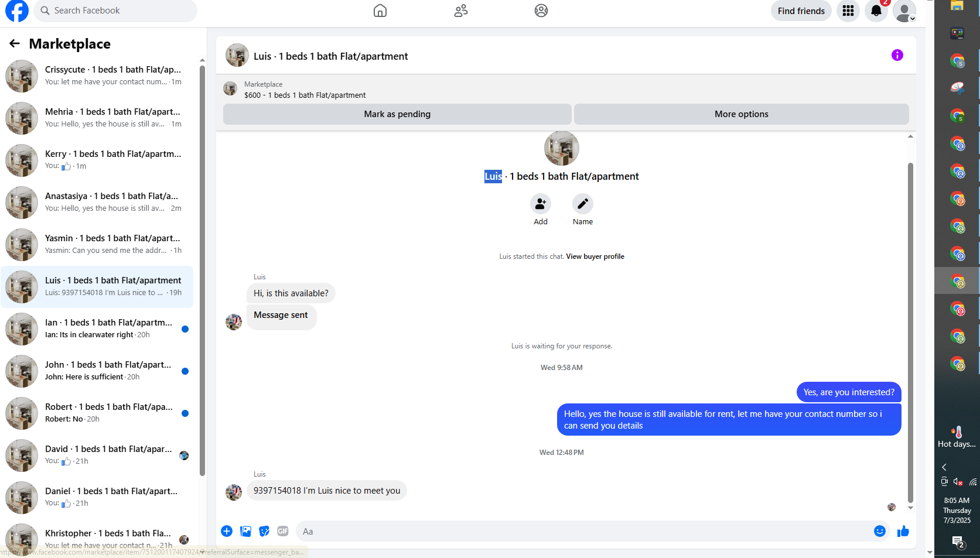Open the Friends tab icon
The image size is (980, 558).
(x=461, y=11)
